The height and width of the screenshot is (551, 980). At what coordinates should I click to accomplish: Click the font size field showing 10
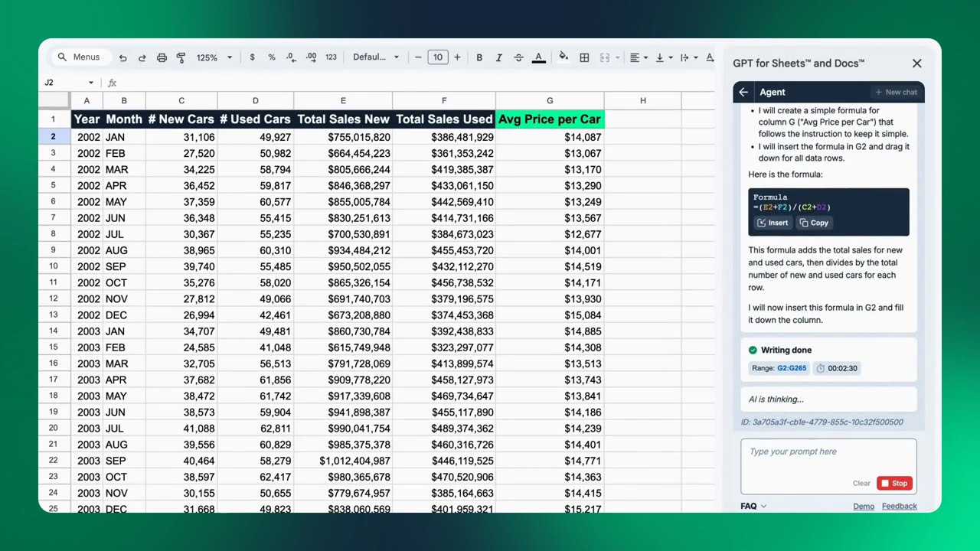[x=438, y=57]
